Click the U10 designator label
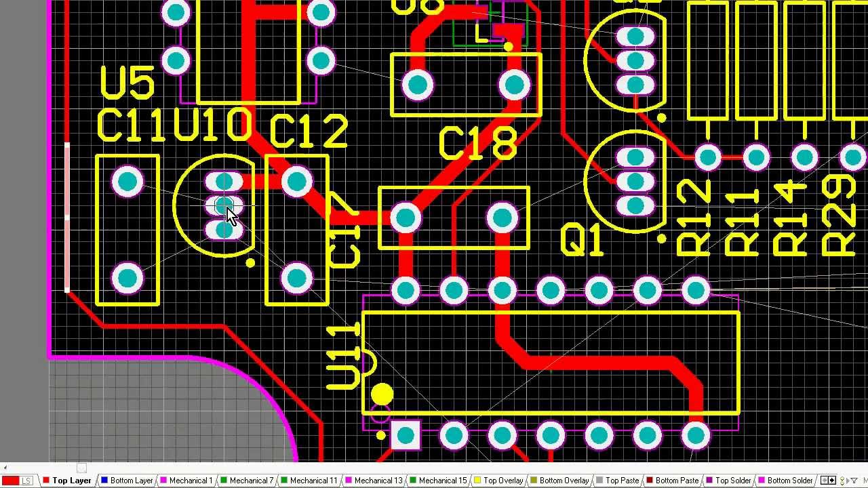The width and height of the screenshot is (868, 488). 212,126
